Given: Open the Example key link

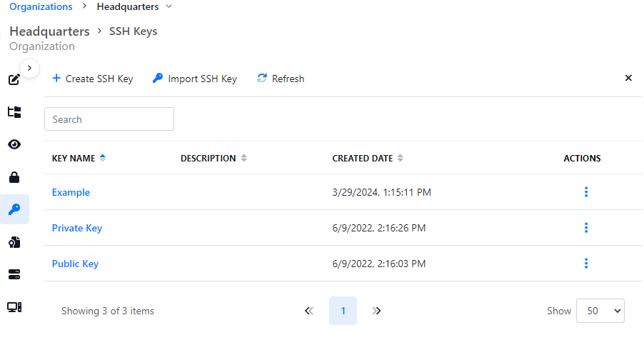Looking at the screenshot, I should pos(71,192).
